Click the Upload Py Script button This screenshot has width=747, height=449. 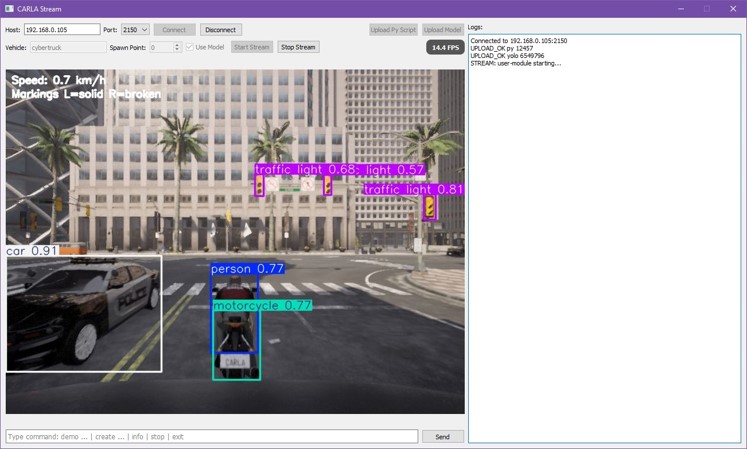[393, 30]
